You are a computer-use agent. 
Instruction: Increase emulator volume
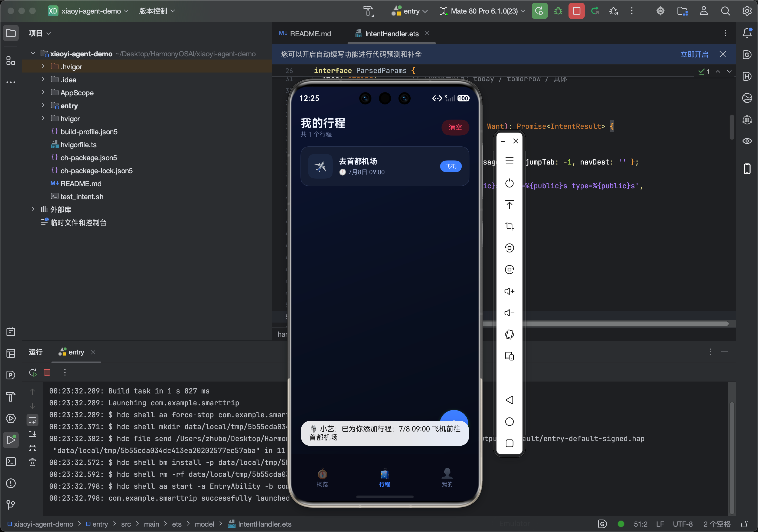pyautogui.click(x=509, y=291)
